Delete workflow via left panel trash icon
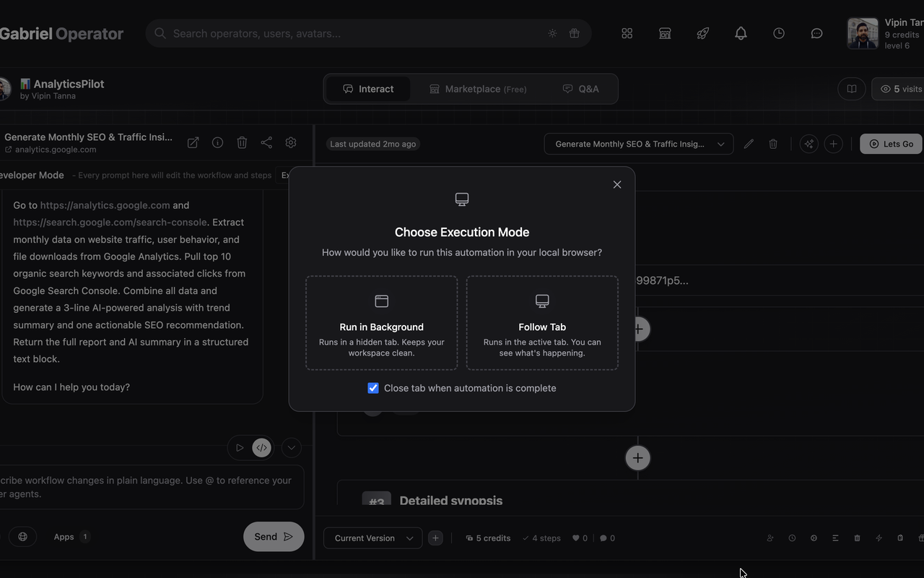 tap(242, 143)
